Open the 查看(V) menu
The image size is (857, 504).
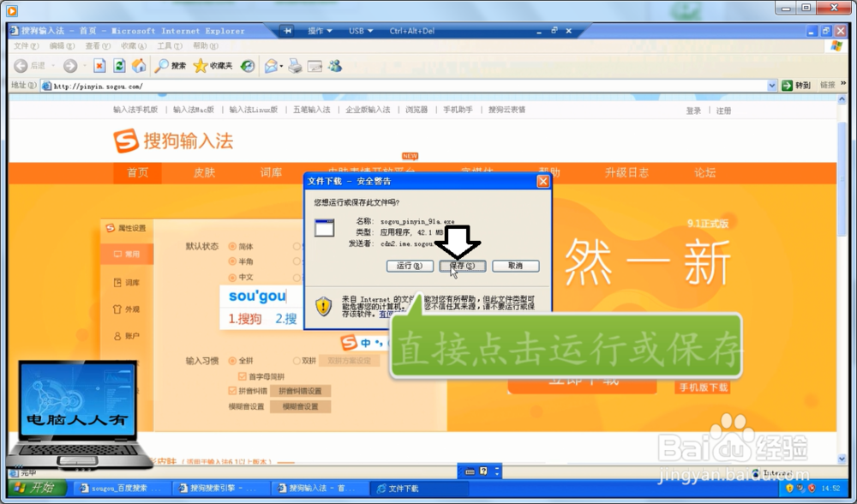click(x=98, y=46)
